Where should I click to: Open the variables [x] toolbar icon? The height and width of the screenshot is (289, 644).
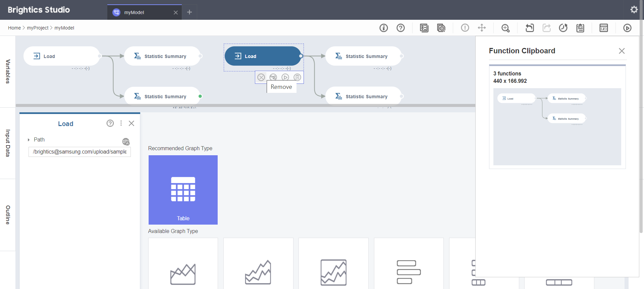click(x=604, y=28)
